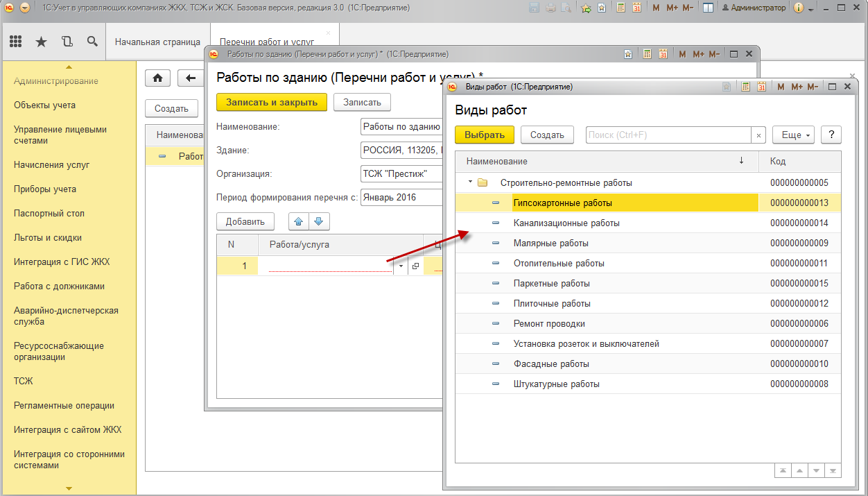
Task: Open Объекты учета section in sidebar
Action: pos(45,105)
